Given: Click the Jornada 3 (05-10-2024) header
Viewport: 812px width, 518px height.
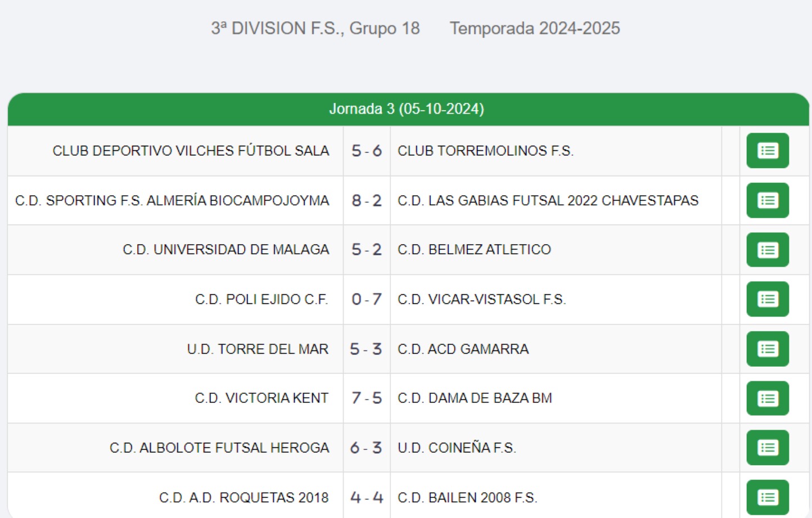Looking at the screenshot, I should point(407,109).
